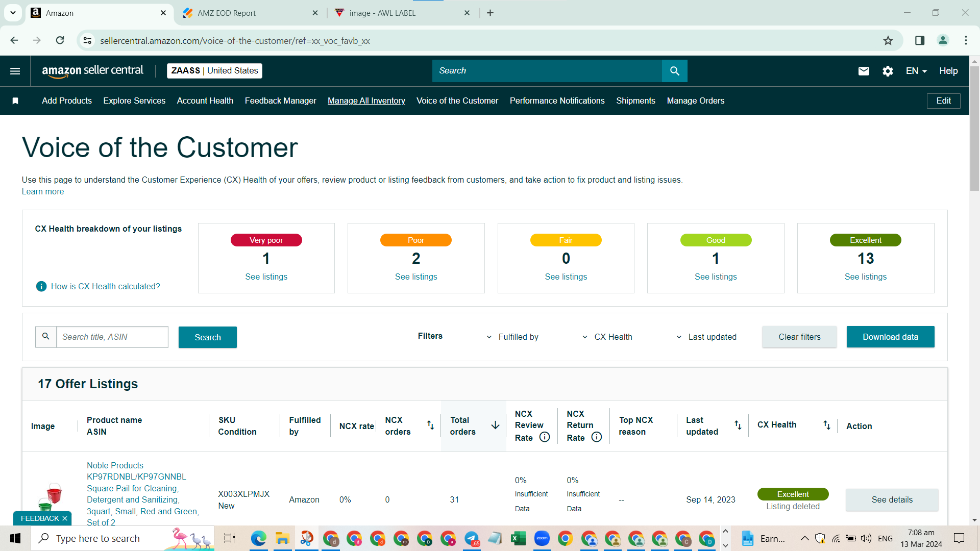Click the Search button beside the ASIN field
This screenshot has width=980, height=551.
point(208,337)
